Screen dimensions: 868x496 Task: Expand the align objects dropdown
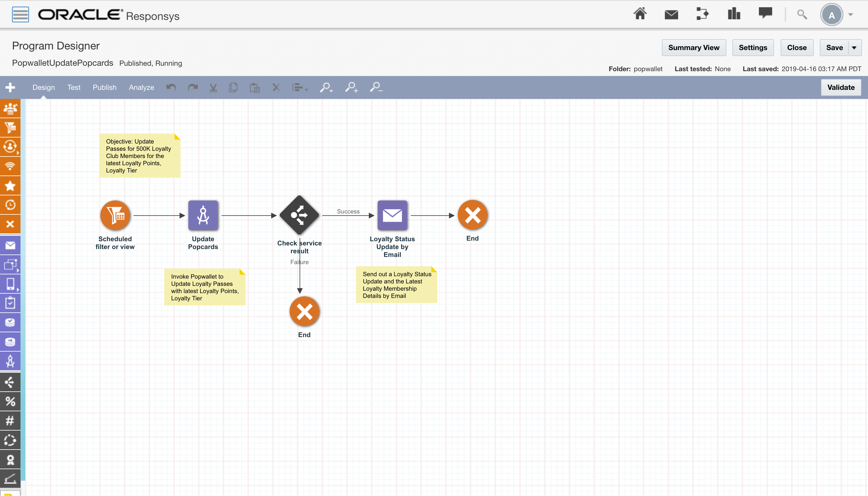pyautogui.click(x=300, y=87)
